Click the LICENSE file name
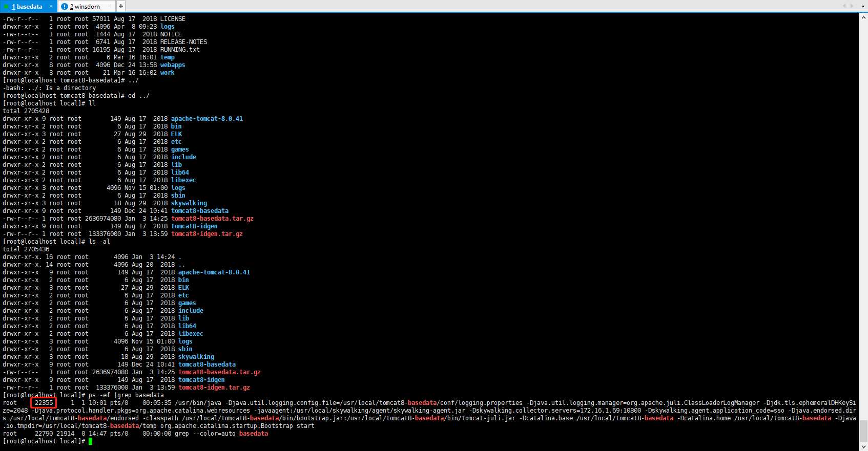868x451 pixels. (173, 19)
